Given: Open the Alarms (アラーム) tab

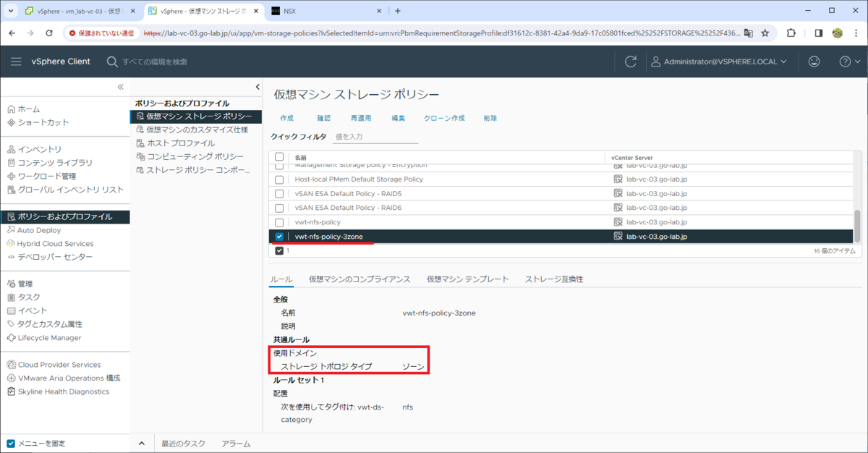Looking at the screenshot, I should 236,444.
